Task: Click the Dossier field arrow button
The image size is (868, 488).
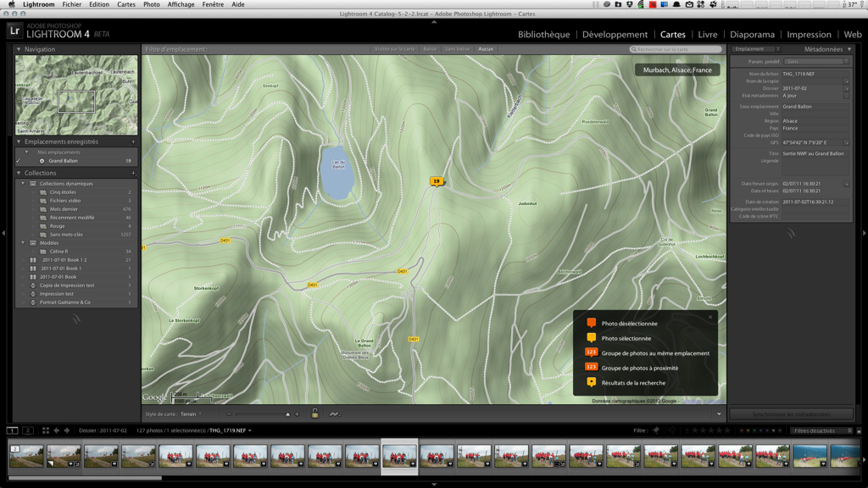Action: pyautogui.click(x=846, y=88)
